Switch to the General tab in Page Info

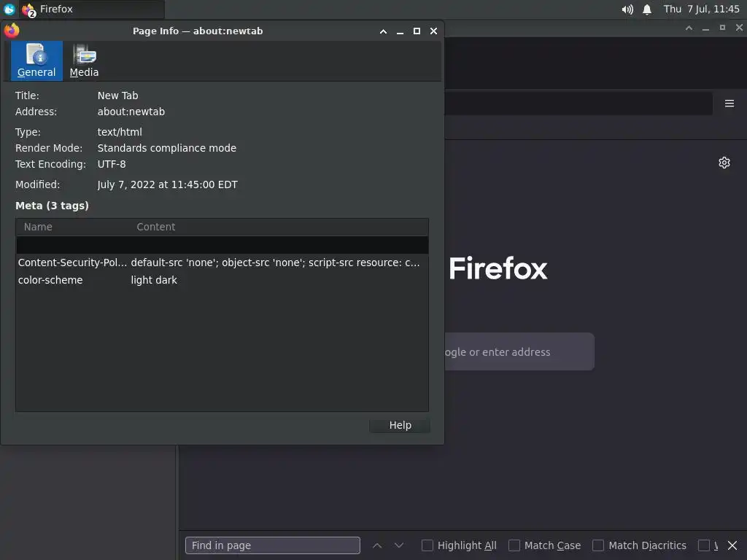36,61
